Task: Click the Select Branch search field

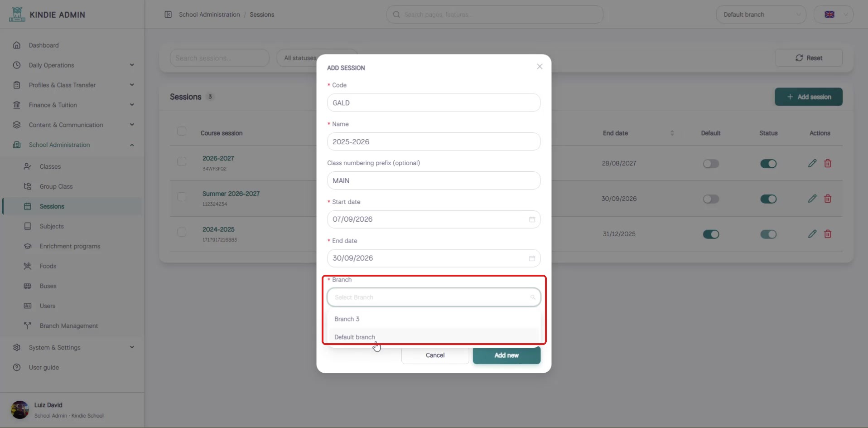Action: point(434,297)
